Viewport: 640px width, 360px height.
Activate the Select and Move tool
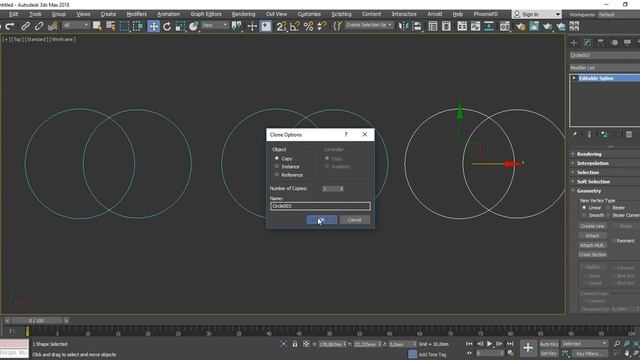pyautogui.click(x=153, y=27)
